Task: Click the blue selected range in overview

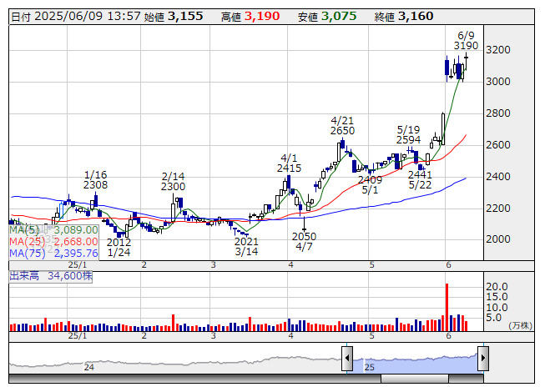Action: click(415, 360)
